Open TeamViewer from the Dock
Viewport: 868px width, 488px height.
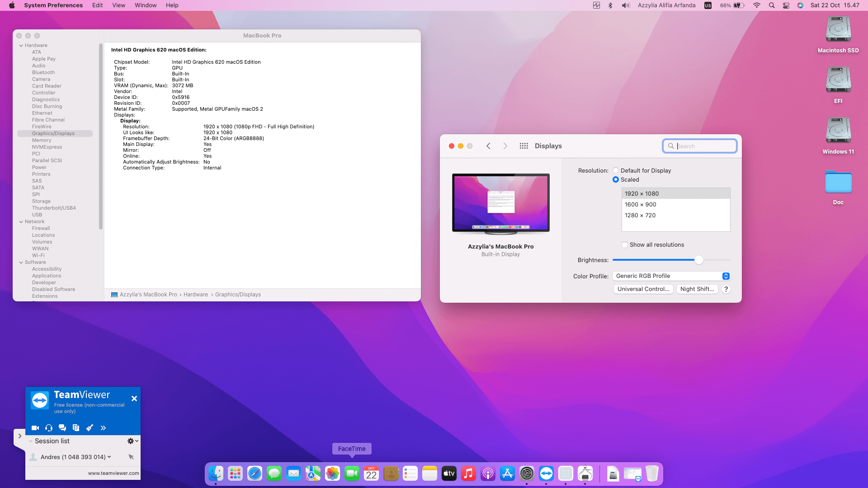tap(546, 474)
